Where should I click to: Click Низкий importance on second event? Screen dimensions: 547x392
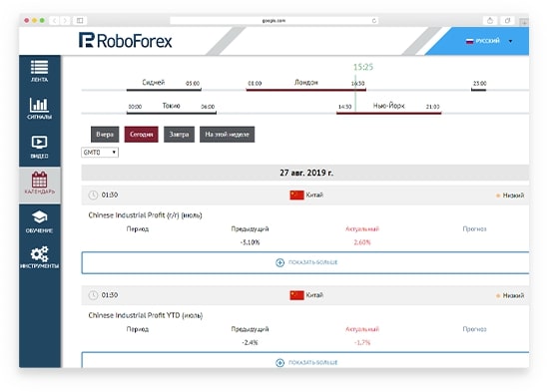(x=510, y=295)
